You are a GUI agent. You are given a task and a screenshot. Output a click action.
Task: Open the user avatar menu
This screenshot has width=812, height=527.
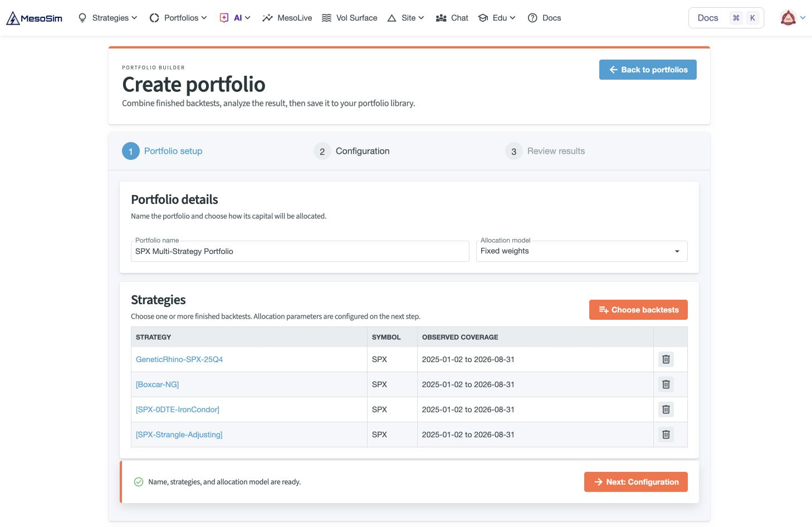[x=793, y=18]
